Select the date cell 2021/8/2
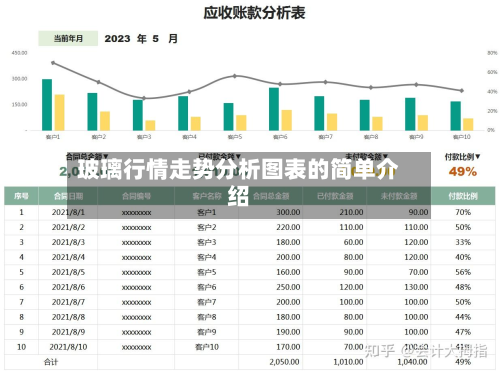The height and width of the screenshot is (371, 500). point(68,227)
